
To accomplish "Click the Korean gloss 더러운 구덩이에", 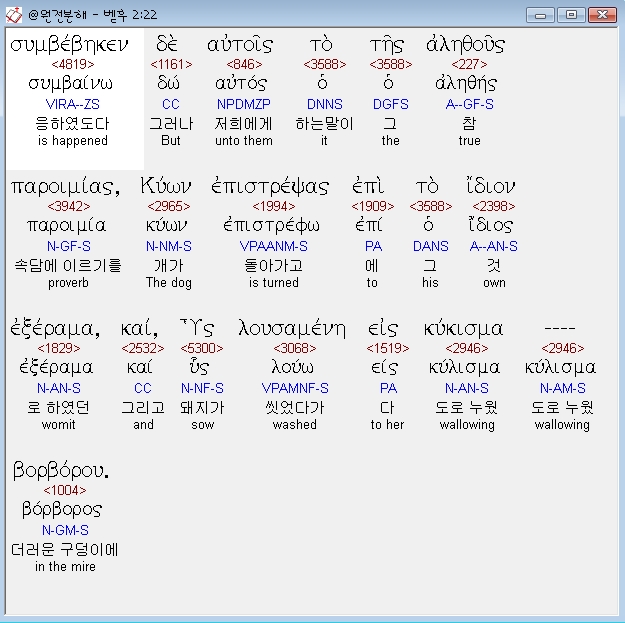I will [65, 550].
